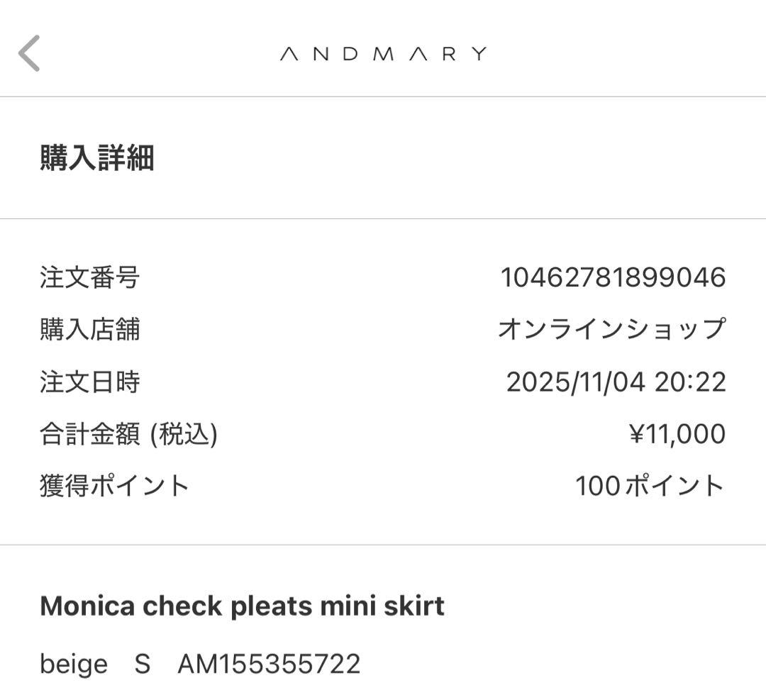The height and width of the screenshot is (700, 766).
Task: Tap the 注文番号 label
Action: point(89,277)
